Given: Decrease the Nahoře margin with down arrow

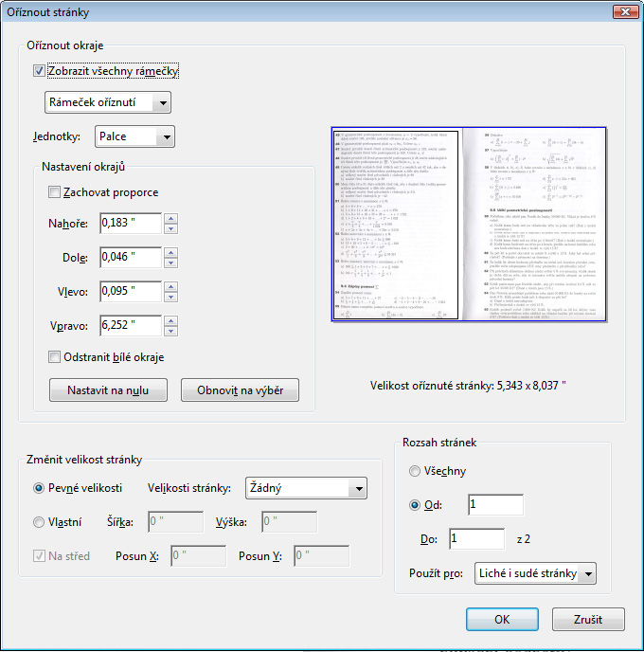Looking at the screenshot, I should point(170,228).
